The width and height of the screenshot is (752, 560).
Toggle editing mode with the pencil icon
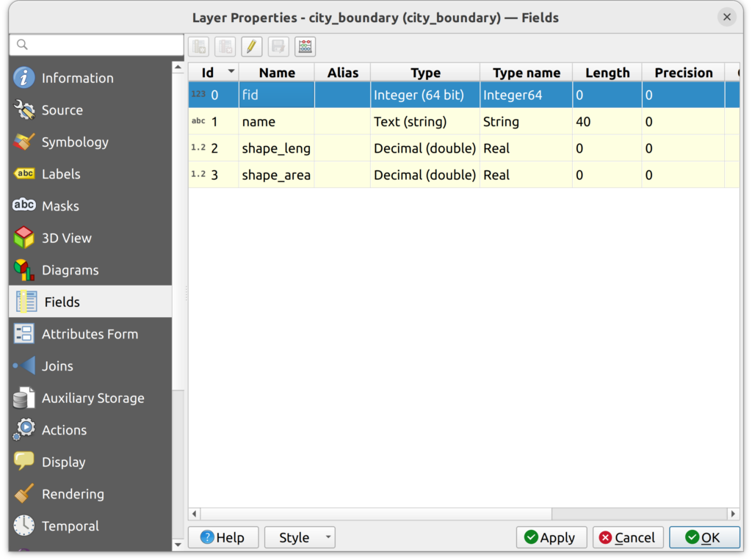(x=251, y=47)
